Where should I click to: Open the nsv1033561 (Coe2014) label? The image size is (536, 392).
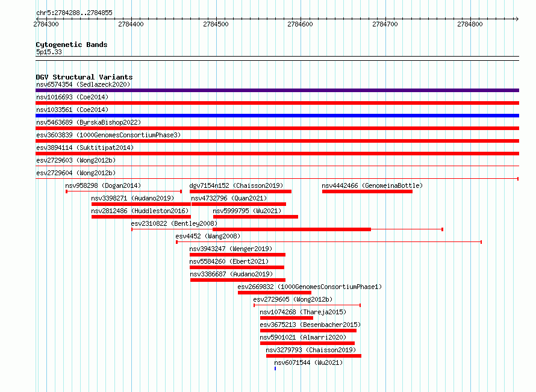[x=72, y=110]
